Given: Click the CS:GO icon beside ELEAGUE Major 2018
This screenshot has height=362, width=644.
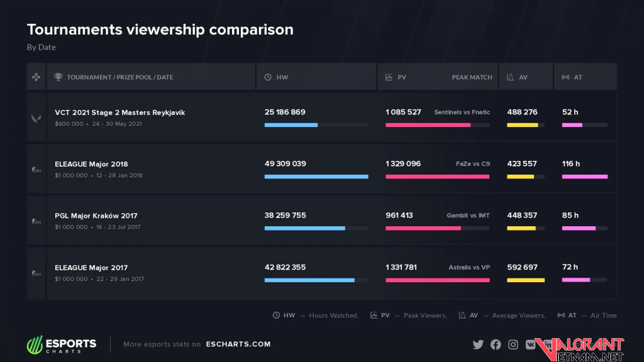Looking at the screenshot, I should [x=36, y=169].
